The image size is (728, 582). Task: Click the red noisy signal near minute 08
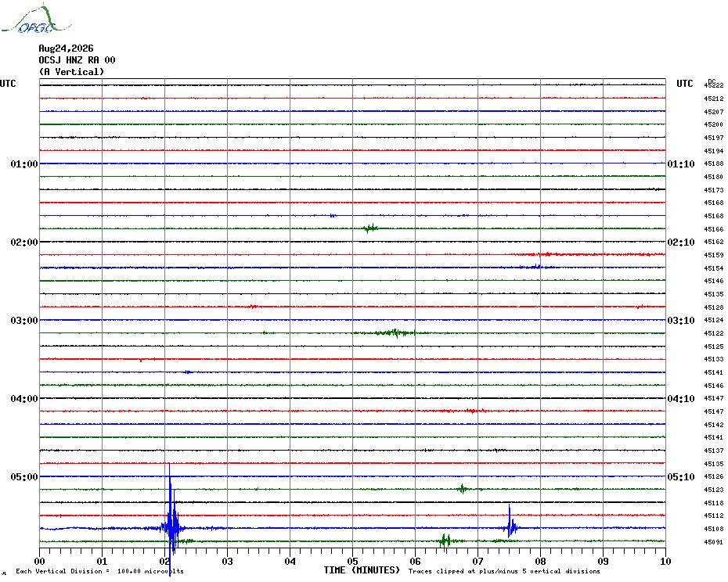[589, 254]
